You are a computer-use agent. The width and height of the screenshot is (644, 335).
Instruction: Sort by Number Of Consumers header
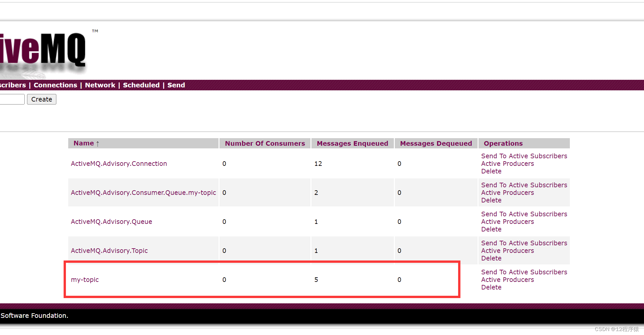(x=265, y=143)
